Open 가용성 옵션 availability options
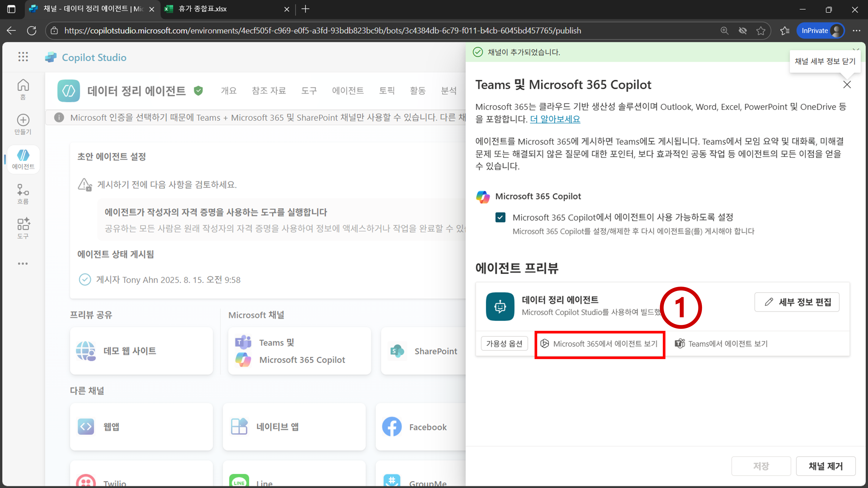 504,344
